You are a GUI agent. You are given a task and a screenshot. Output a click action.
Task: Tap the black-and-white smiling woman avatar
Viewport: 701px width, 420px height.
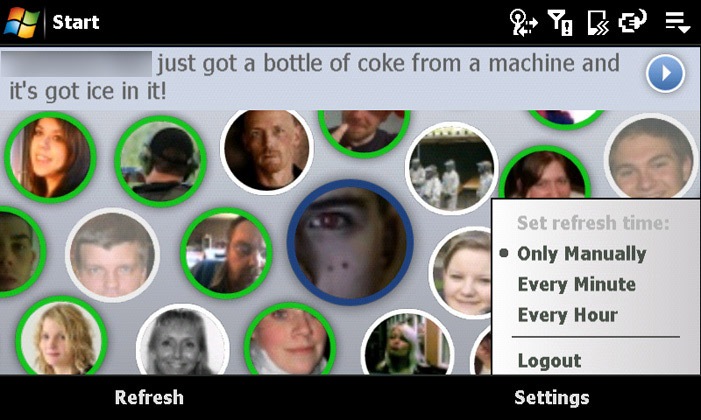(x=182, y=341)
